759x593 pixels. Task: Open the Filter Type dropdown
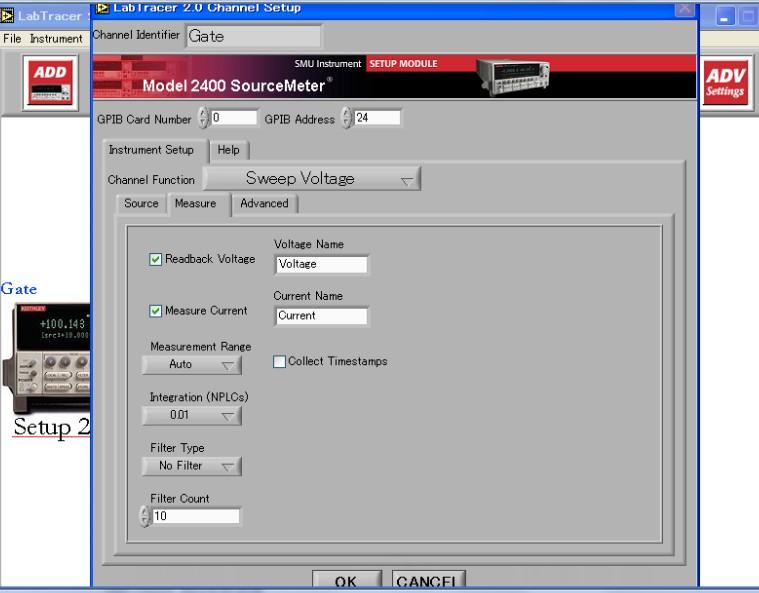[x=192, y=466]
